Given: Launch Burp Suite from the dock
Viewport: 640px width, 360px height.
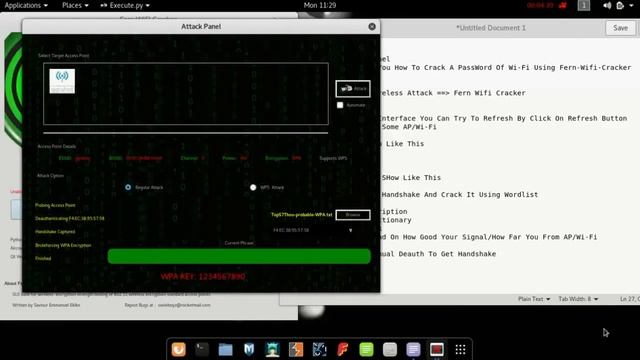Looking at the screenshot, I should pyautogui.click(x=296, y=349).
